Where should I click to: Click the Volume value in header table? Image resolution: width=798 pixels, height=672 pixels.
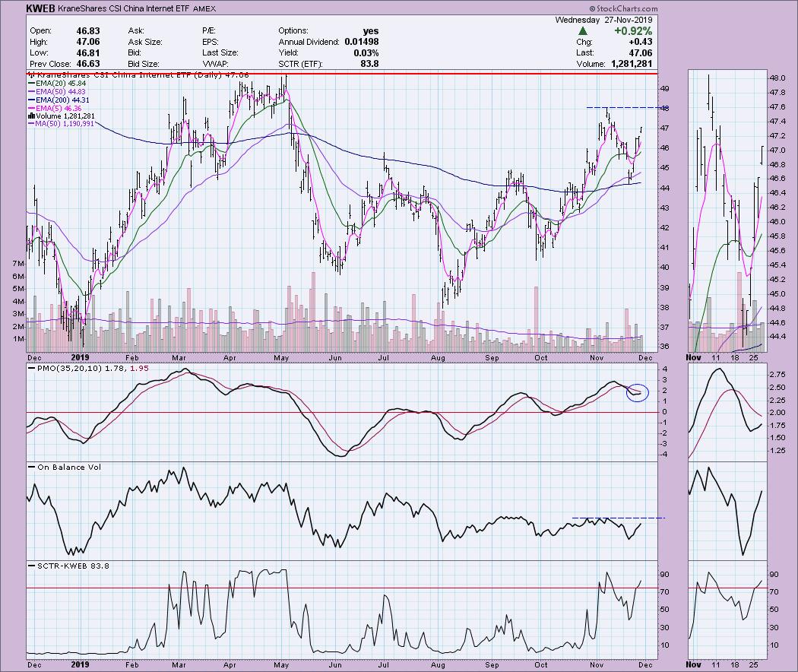pos(630,64)
